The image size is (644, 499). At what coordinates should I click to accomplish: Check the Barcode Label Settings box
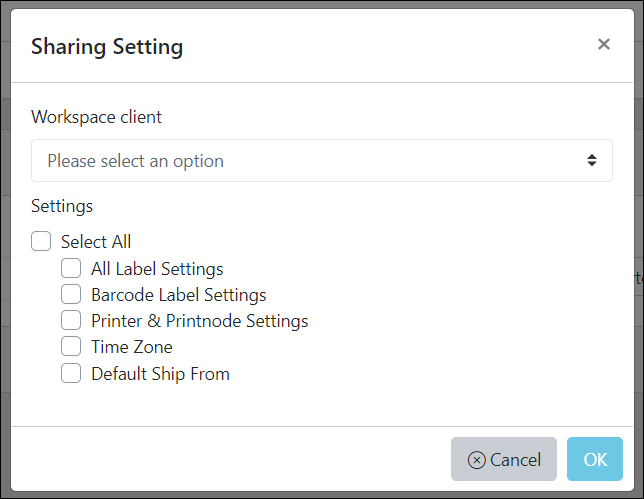pyautogui.click(x=71, y=294)
